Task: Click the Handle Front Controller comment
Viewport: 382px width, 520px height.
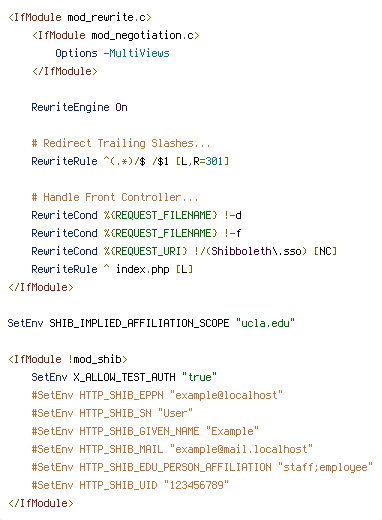Action: click(115, 197)
